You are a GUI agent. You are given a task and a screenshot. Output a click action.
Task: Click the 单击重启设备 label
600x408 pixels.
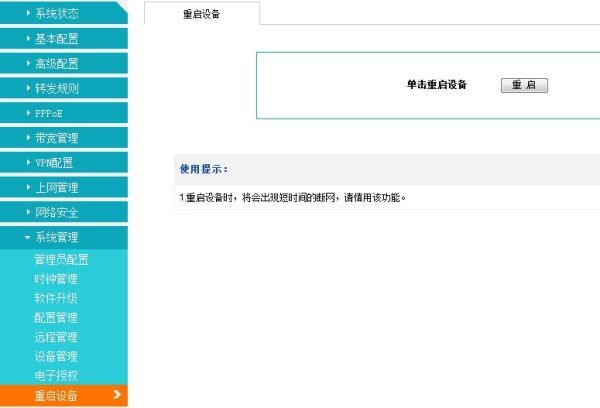437,85
